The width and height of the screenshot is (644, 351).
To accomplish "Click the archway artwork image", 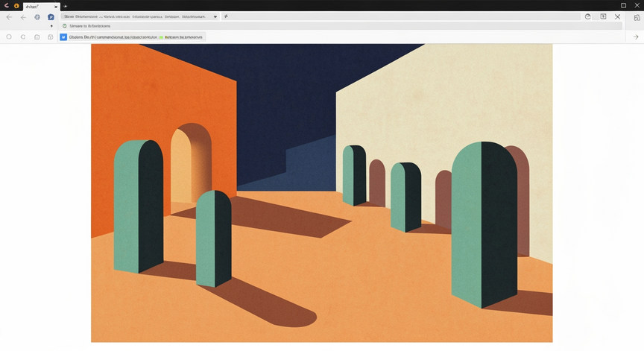I will click(x=321, y=193).
